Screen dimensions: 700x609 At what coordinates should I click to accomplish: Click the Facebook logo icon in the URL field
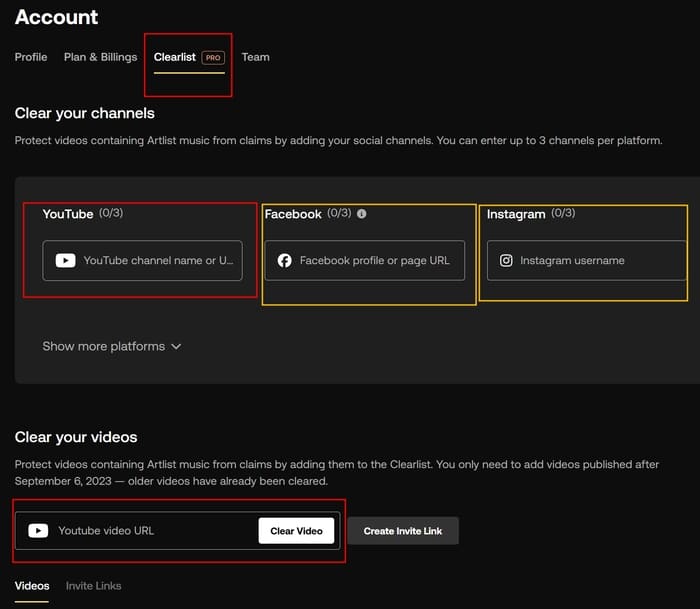pyautogui.click(x=284, y=260)
